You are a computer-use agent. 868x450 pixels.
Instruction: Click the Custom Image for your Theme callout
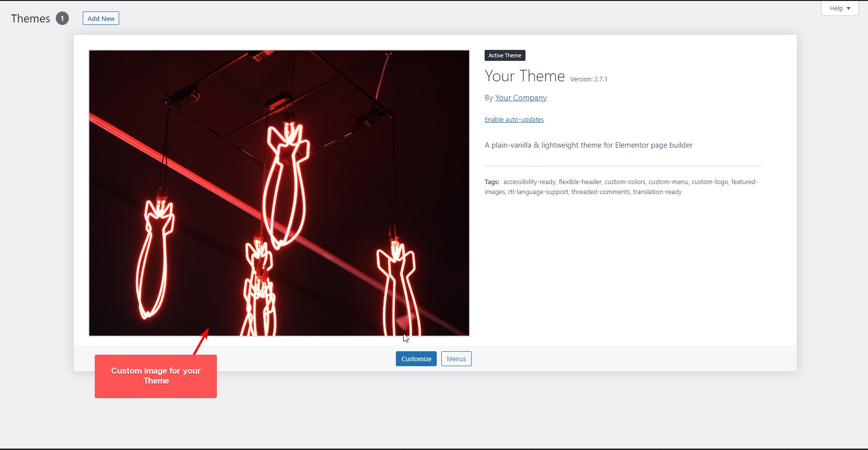tap(156, 376)
